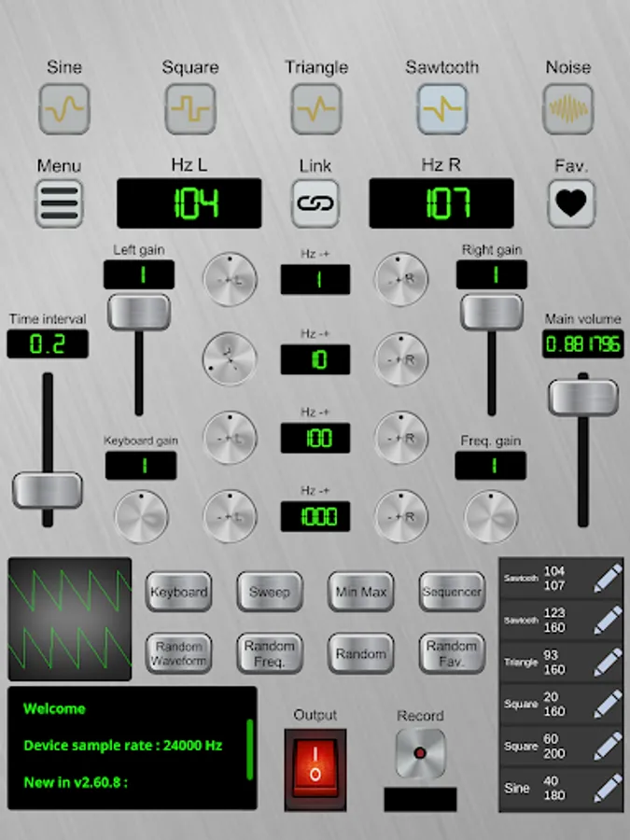
Task: Edit the Sawtooth 123/160 favorite with pencil
Action: point(608,620)
